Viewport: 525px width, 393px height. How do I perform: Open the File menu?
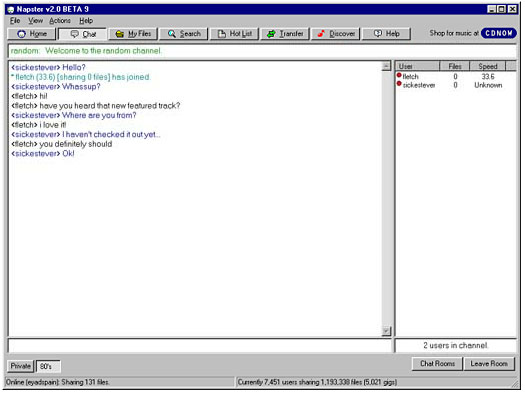click(15, 21)
